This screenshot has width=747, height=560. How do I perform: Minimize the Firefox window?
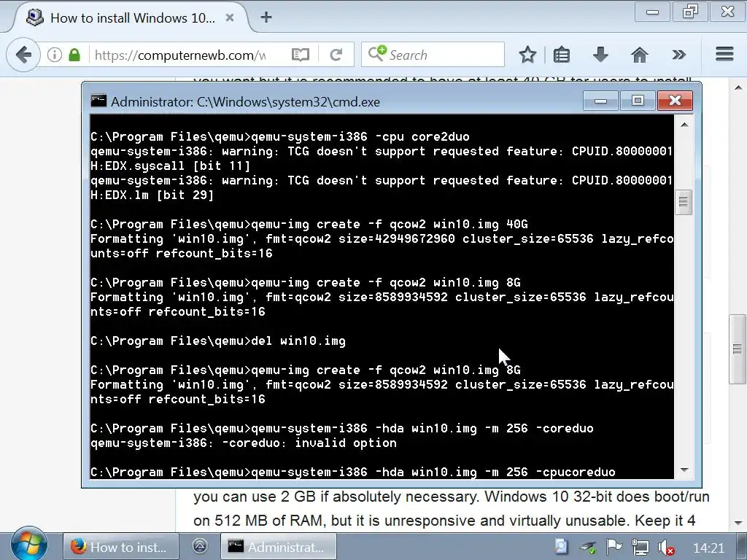pos(652,12)
